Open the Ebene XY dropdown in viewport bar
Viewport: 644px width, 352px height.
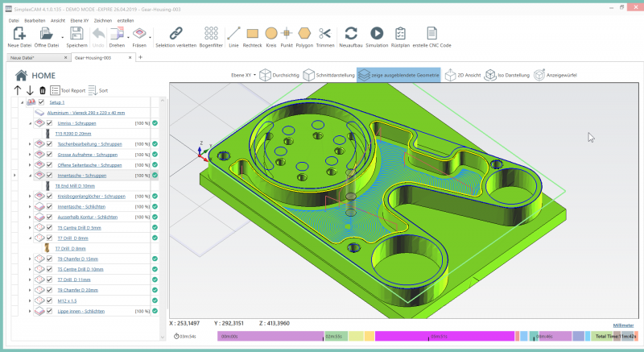pos(243,75)
